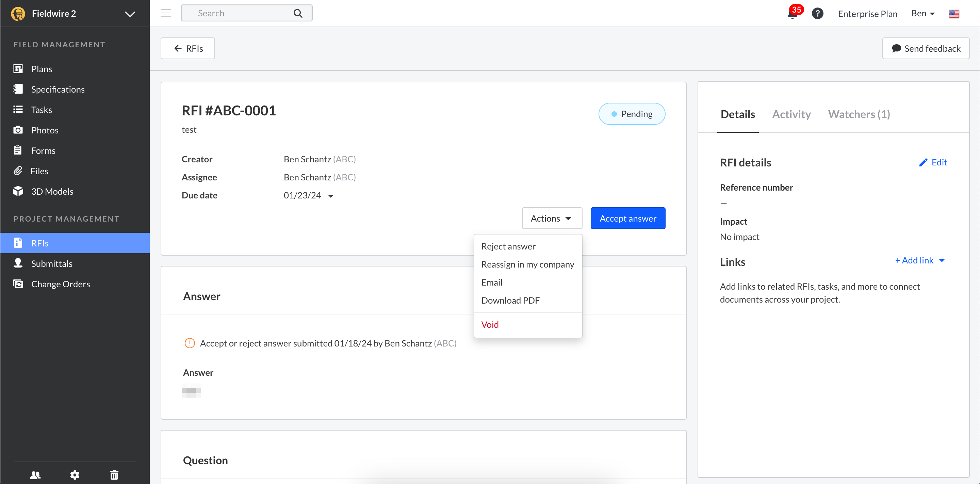
Task: Open the people icon in sidebar footer
Action: (35, 474)
